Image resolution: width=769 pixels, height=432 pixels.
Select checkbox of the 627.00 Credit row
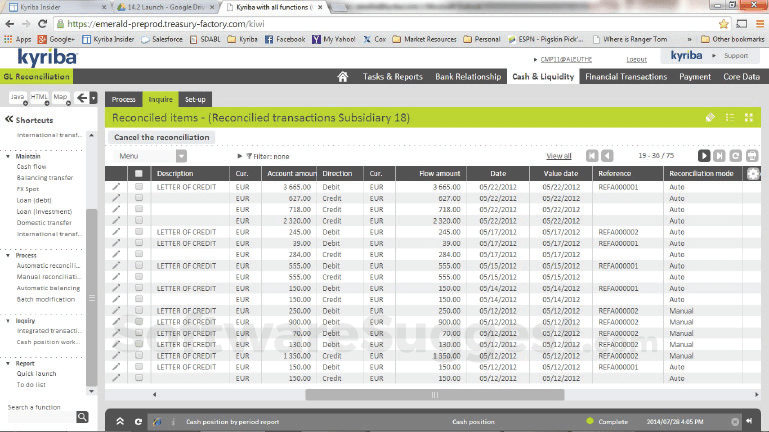click(x=139, y=198)
